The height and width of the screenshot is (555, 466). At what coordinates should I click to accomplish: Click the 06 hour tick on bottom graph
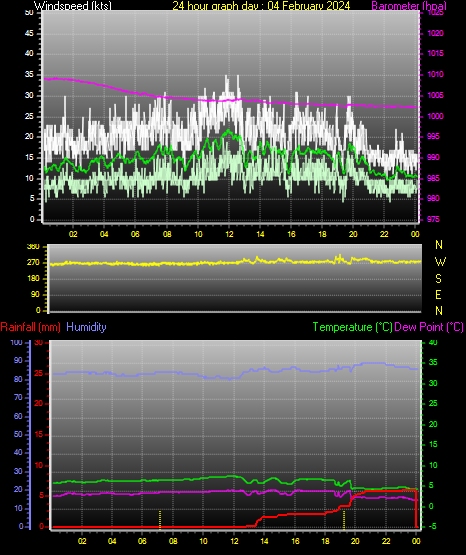[142, 541]
